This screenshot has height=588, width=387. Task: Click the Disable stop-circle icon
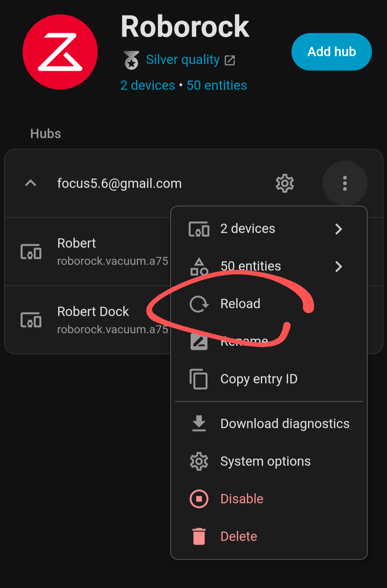[199, 499]
